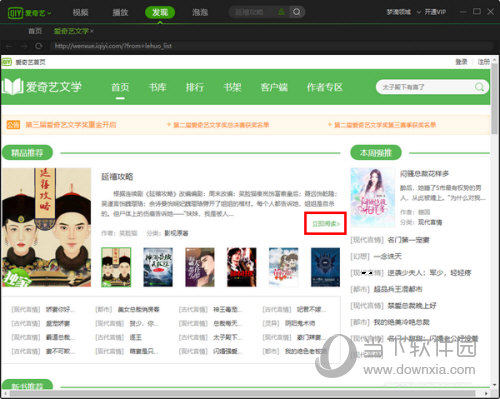Open the 逆王 book link
The height and width of the screenshot is (399, 500).
(135, 337)
